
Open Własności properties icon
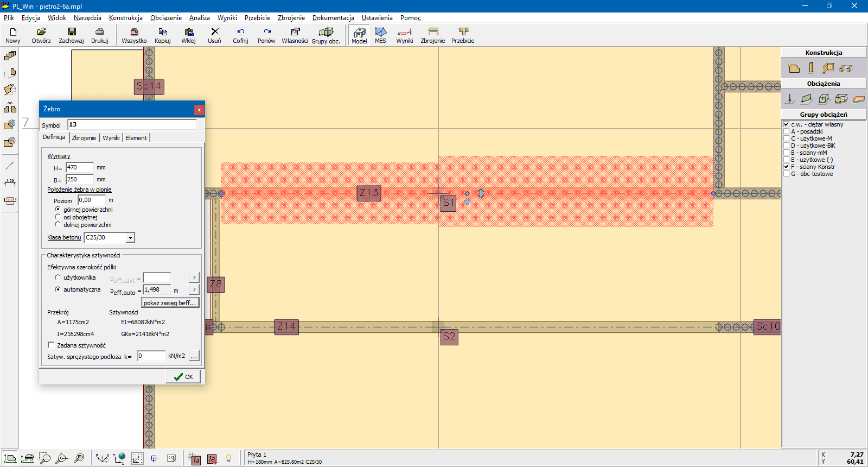(295, 35)
